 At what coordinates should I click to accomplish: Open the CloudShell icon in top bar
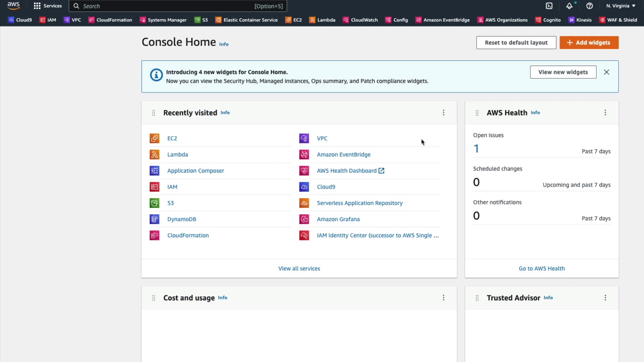tap(549, 6)
